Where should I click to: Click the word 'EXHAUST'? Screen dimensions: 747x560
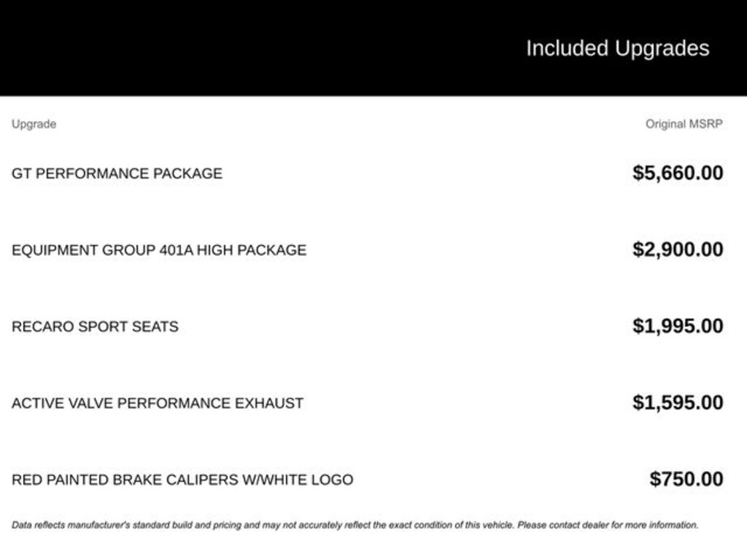(x=274, y=403)
